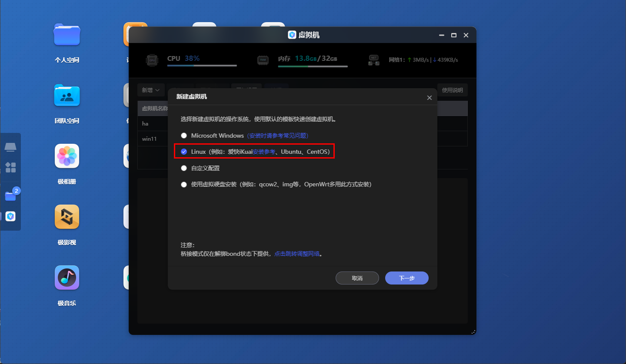Screen dimensions: 626x364
Task: Click the RAM memory icon
Action: pos(262,61)
